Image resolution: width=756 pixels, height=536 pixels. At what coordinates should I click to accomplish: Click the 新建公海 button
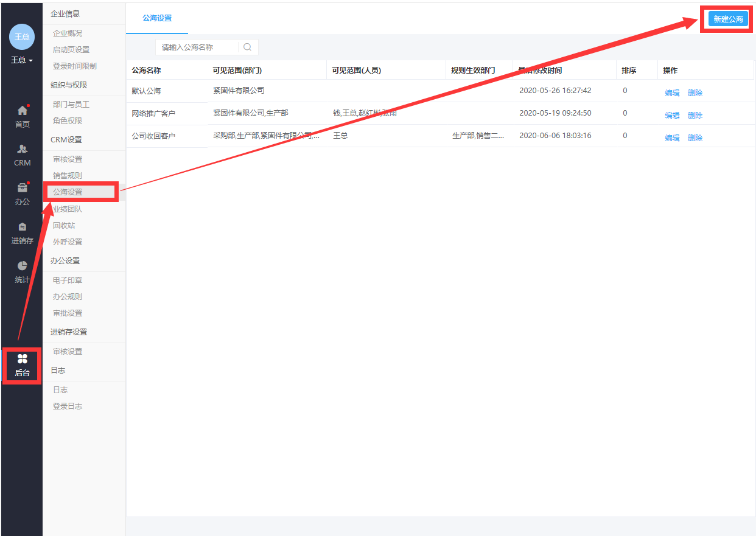pos(728,19)
